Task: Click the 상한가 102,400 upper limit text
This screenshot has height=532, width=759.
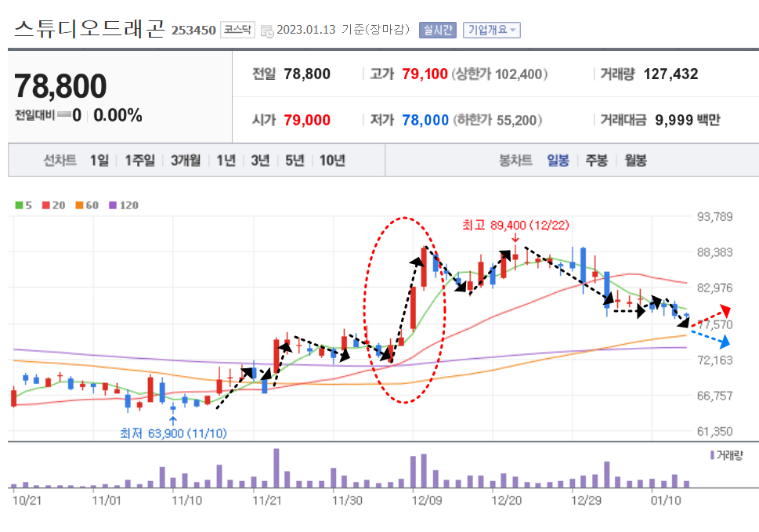Action: pos(499,74)
